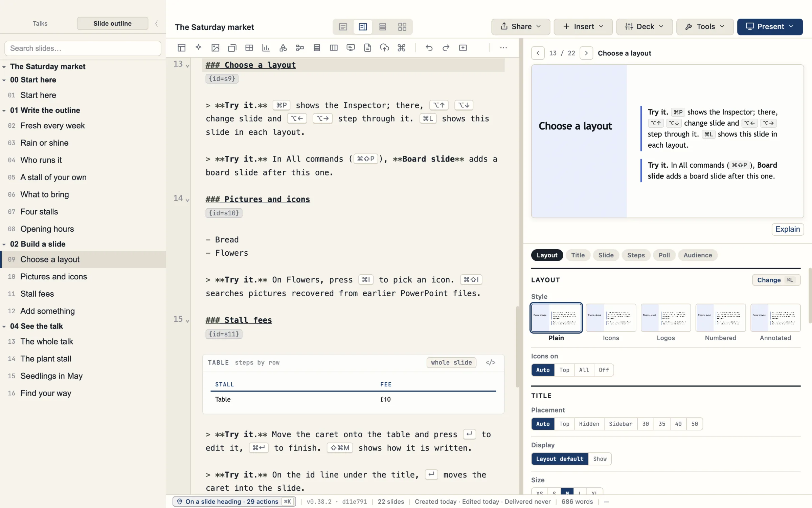Click the picture icon in the editor toolbar

(x=215, y=48)
